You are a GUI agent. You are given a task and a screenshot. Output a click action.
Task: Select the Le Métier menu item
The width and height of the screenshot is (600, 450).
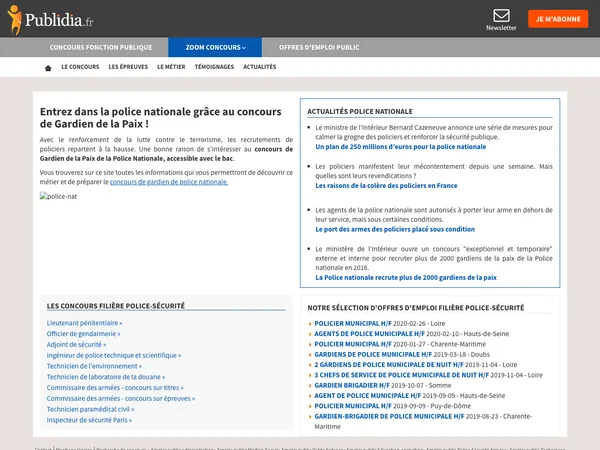(171, 67)
